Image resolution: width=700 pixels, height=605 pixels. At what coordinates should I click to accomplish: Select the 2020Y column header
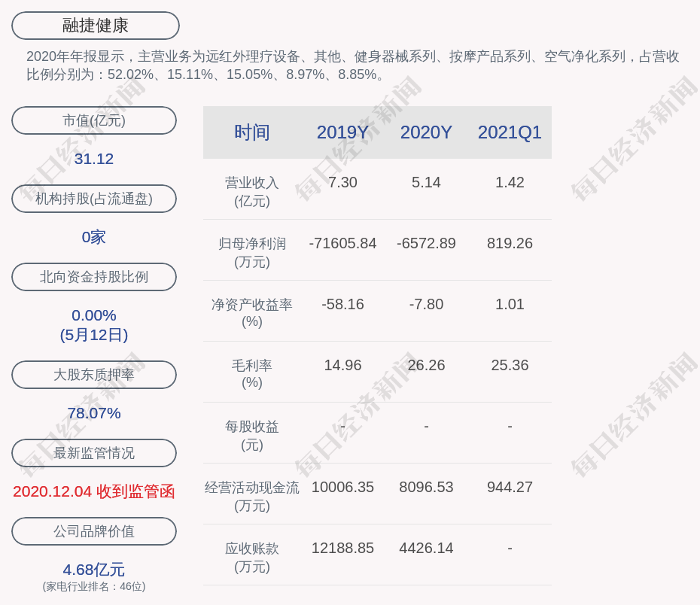point(426,132)
